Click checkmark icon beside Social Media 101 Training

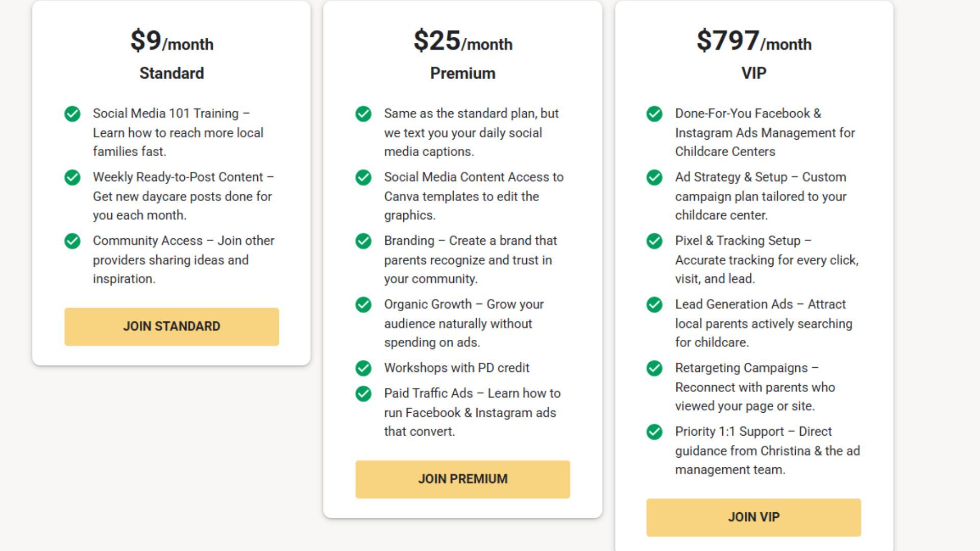[72, 114]
